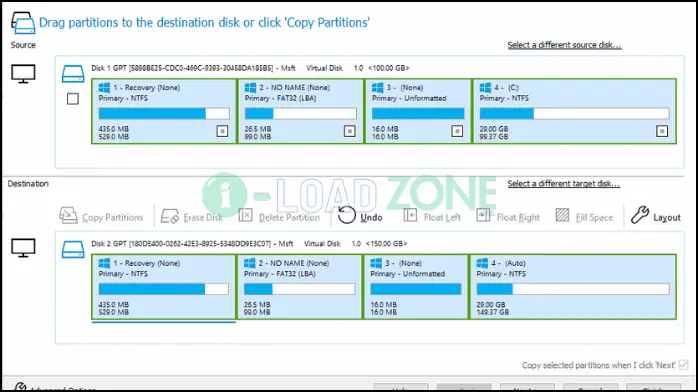Click '99.37 GB' size on source partition
Viewport: 698px width, 392px height.
coord(494,137)
